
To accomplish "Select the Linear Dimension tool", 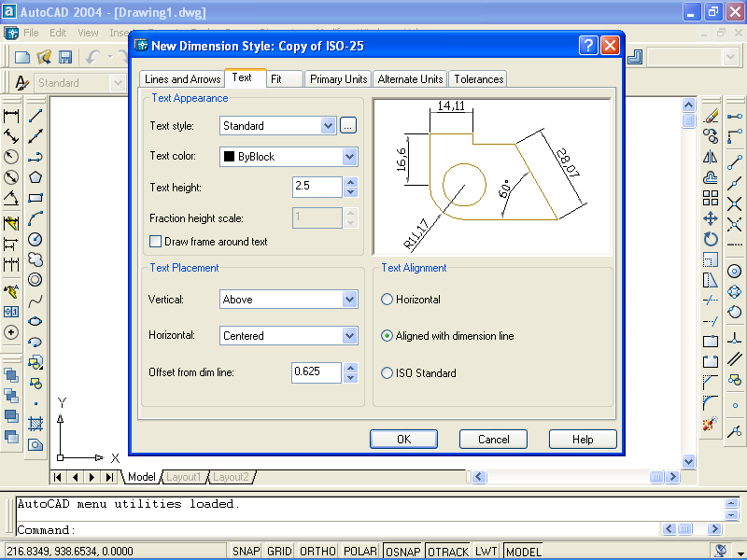I will (x=11, y=116).
